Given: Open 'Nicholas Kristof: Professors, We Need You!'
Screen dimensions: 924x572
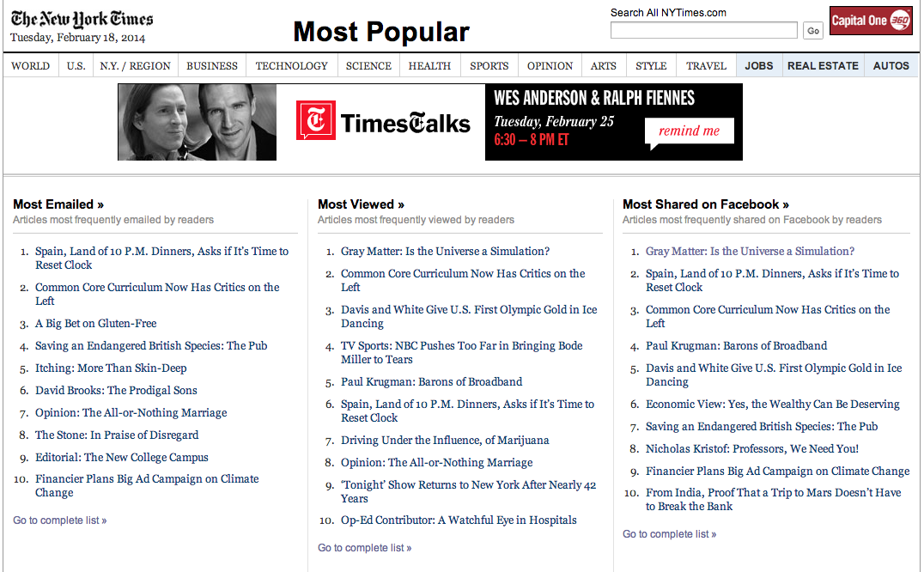Looking at the screenshot, I should click(x=752, y=448).
